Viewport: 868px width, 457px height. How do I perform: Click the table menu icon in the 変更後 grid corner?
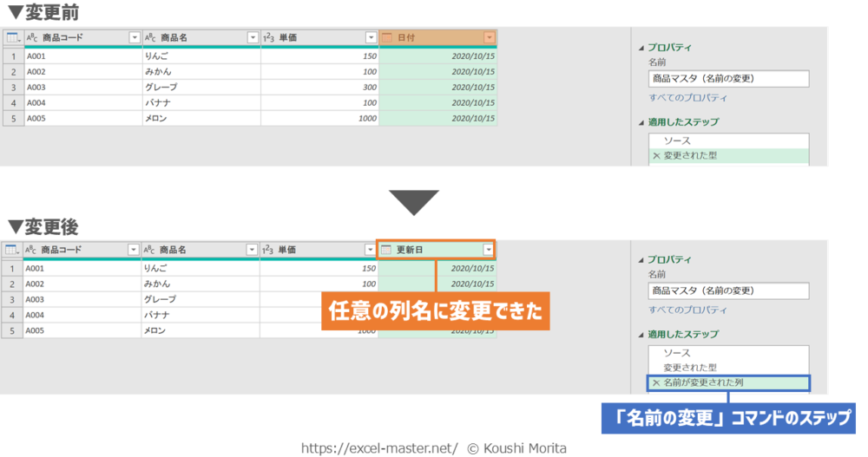click(12, 250)
